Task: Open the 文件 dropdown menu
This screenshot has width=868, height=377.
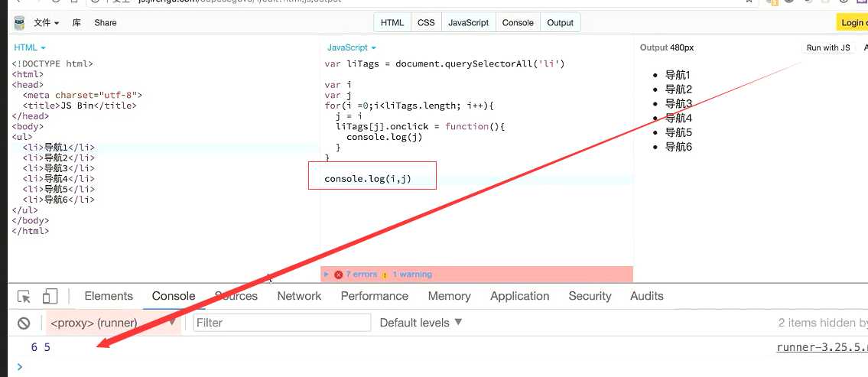Action: point(47,23)
